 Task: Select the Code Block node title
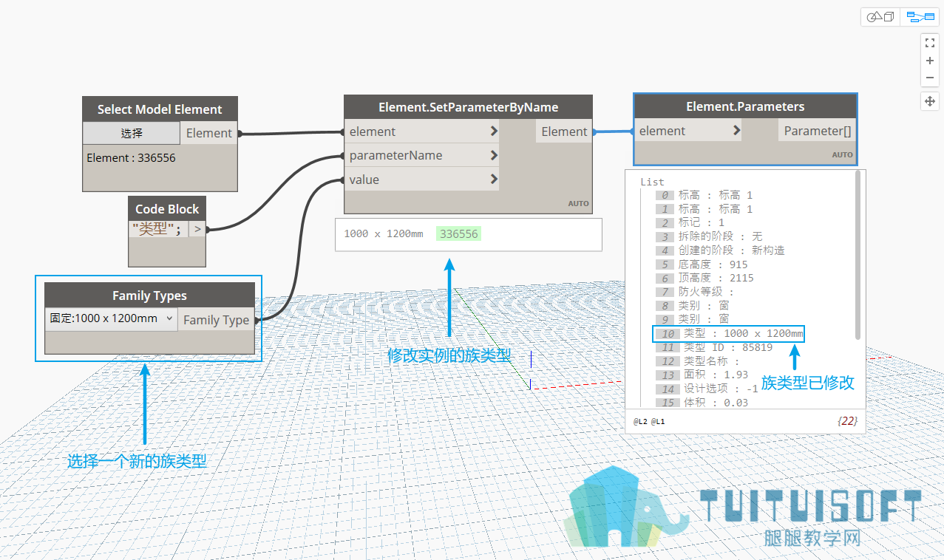pyautogui.click(x=167, y=209)
